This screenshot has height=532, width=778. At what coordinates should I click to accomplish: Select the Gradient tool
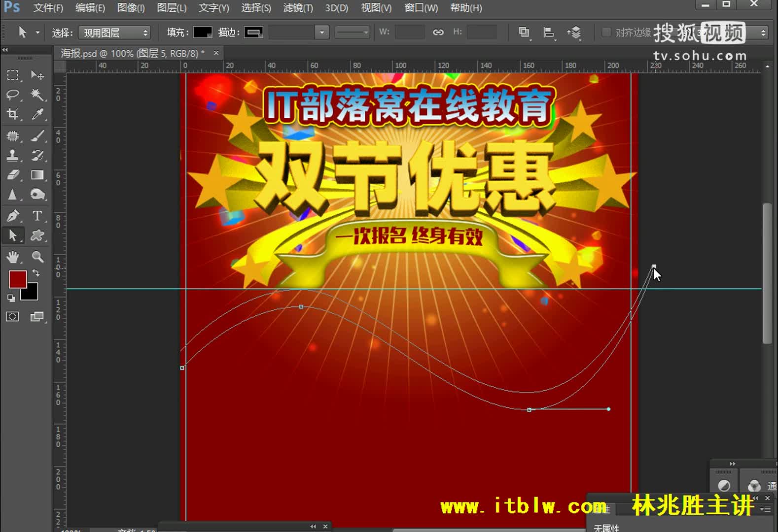[37, 175]
